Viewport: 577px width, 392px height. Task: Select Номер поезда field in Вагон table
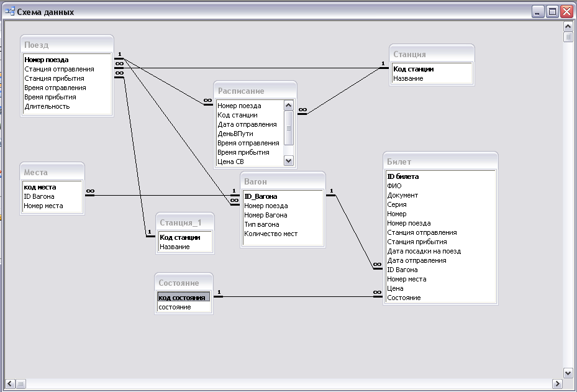click(x=283, y=206)
